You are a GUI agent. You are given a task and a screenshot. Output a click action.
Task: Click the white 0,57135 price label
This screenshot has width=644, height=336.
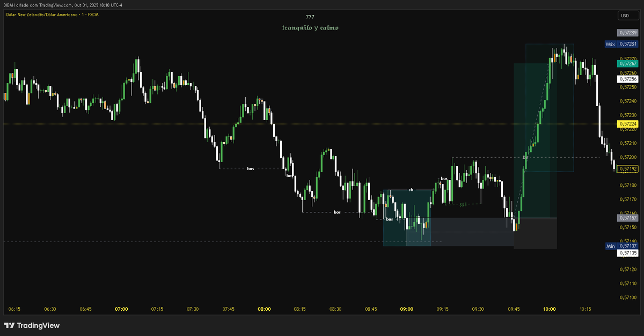[627, 252]
